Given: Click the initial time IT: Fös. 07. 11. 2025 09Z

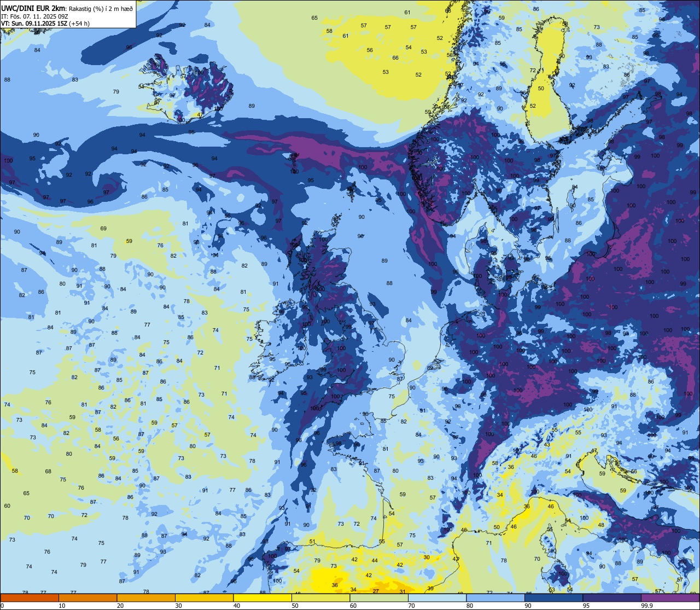Looking at the screenshot, I should 34,16.
